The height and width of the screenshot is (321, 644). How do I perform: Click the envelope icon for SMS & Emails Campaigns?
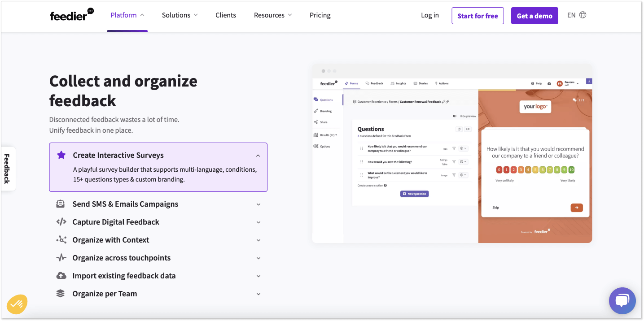(x=61, y=204)
